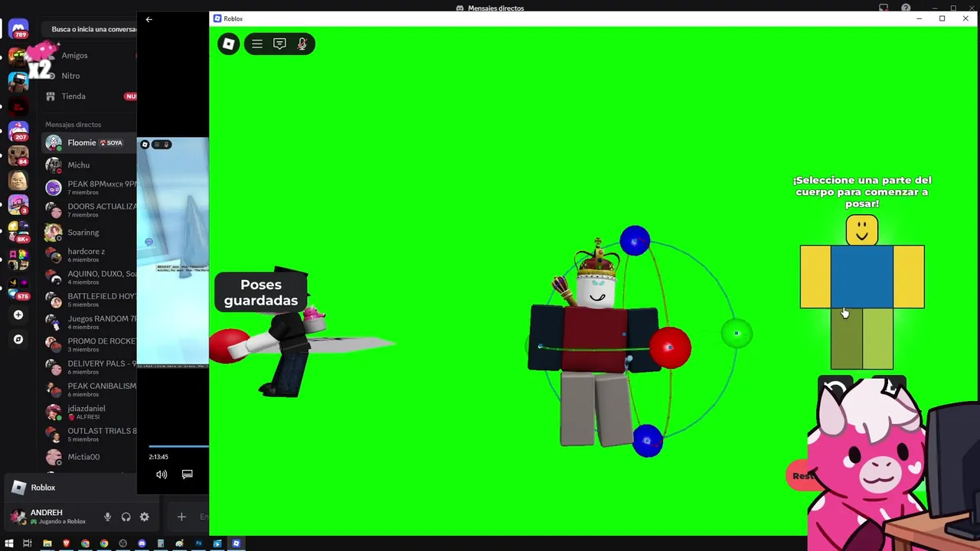Screen dimensions: 980x551
Task: Open the hardcore z group chat
Action: pyautogui.click(x=90, y=255)
